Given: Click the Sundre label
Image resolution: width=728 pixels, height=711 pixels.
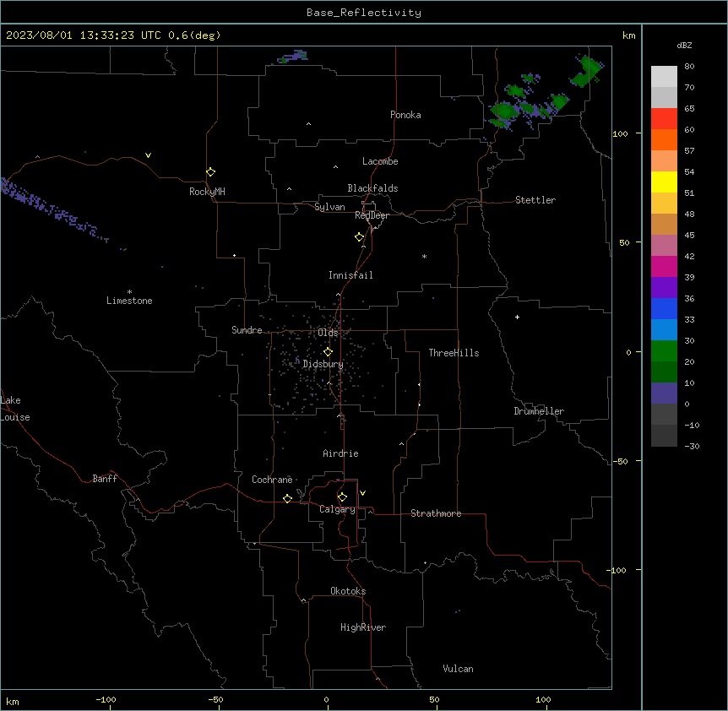Looking at the screenshot, I should coord(247,330).
